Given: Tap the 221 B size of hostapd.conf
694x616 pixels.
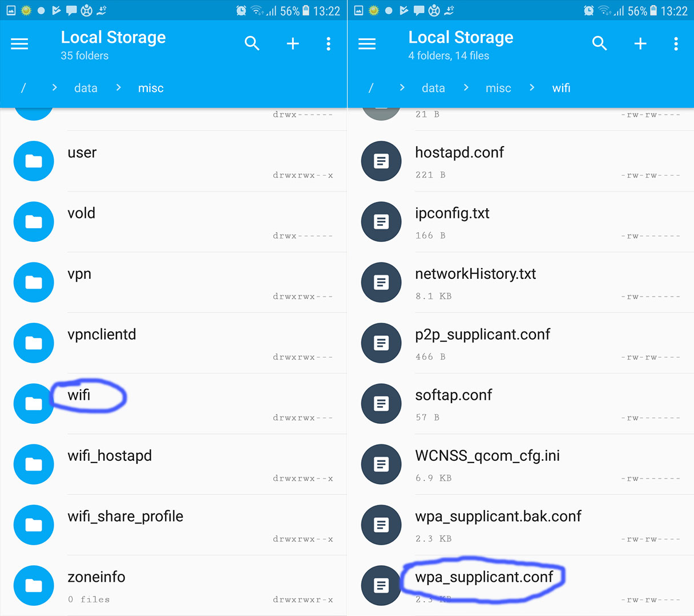Looking at the screenshot, I should (430, 175).
